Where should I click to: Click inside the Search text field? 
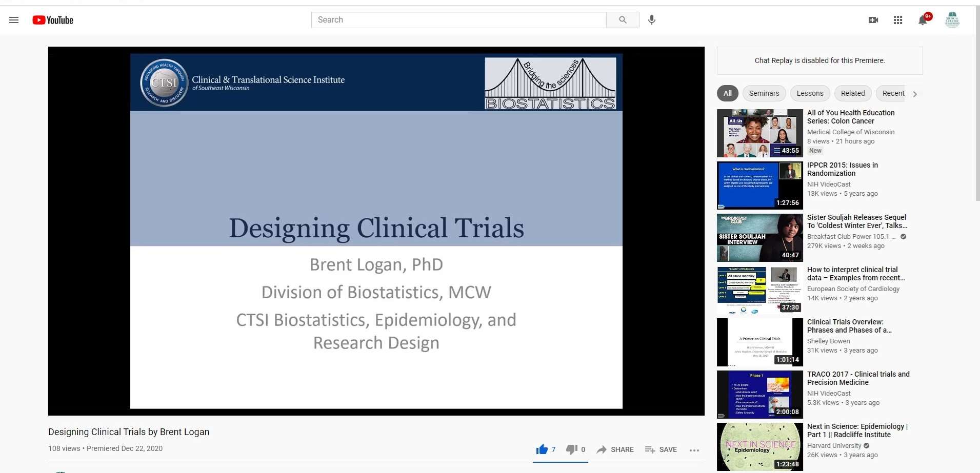[x=458, y=20]
